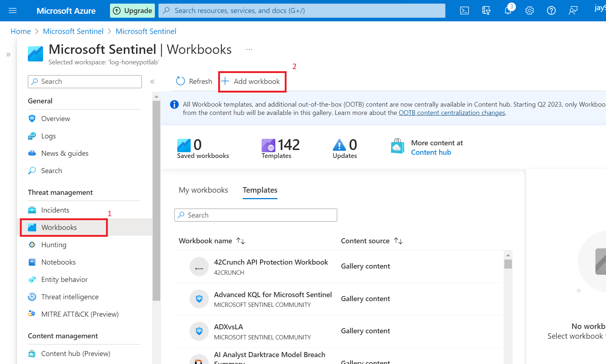606x364 pixels.
Task: Open Incidents under Threat management
Action: point(55,210)
